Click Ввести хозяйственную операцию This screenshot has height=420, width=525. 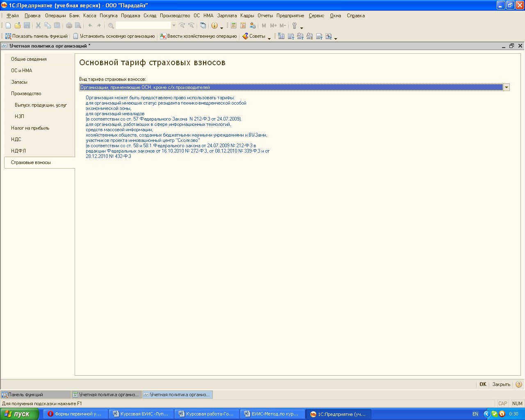(199, 36)
